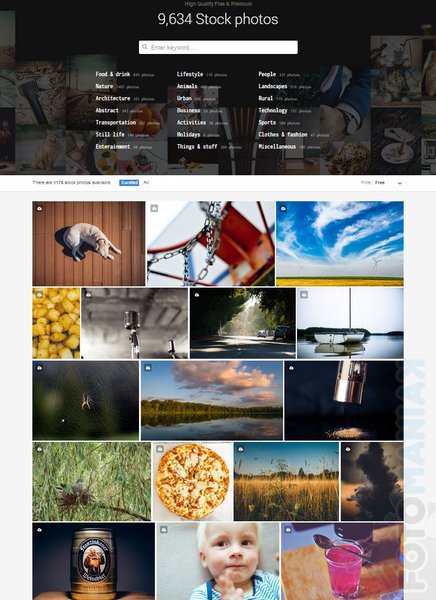Open the Technology category
Screen dimensions: 436x600
click(x=273, y=111)
